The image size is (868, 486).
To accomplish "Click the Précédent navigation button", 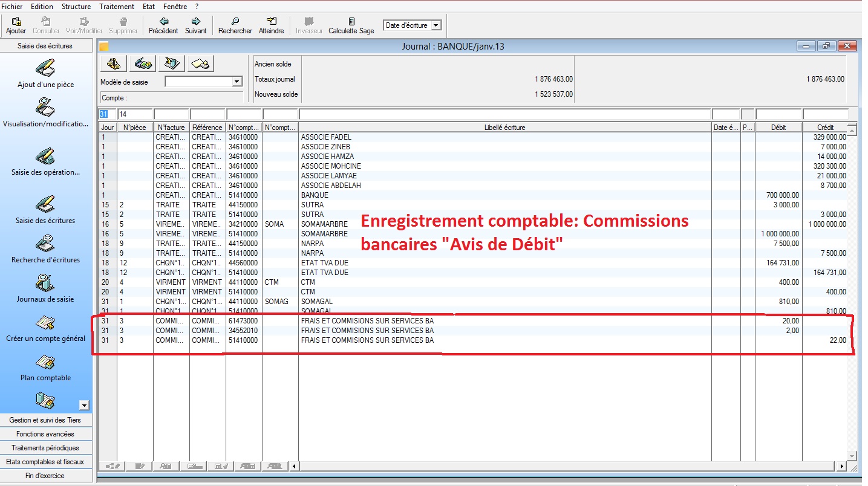I will click(163, 25).
